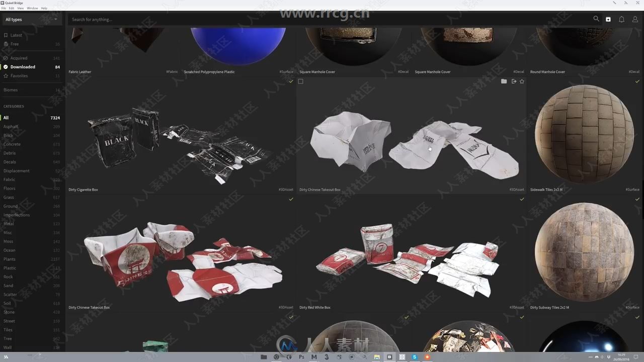This screenshot has width=644, height=362.
Task: Open the white Dirty Chinese Takeout Box thumbnail
Action: pos(414,146)
